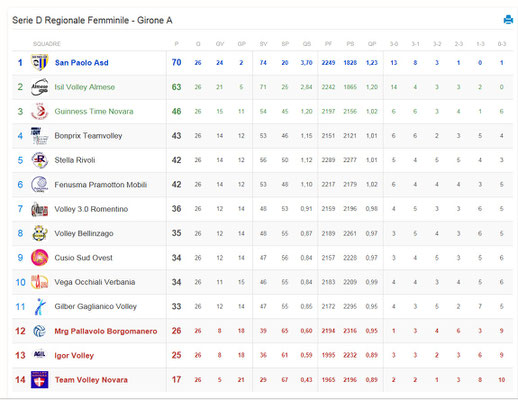Click the Vega Occhiali Verbania team logo

tap(39, 282)
